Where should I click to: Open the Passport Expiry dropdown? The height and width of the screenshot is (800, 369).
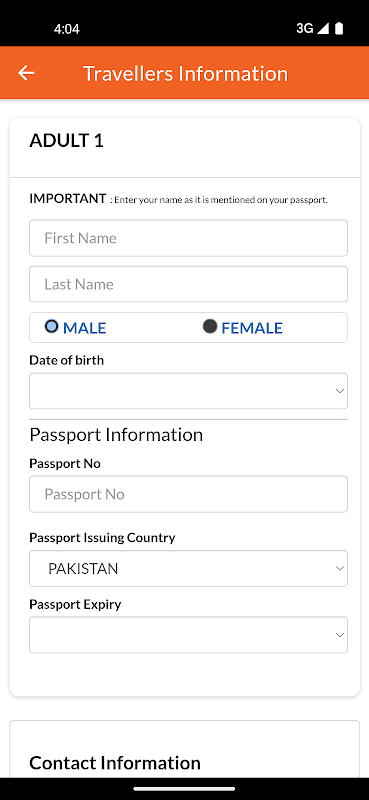[x=188, y=635]
